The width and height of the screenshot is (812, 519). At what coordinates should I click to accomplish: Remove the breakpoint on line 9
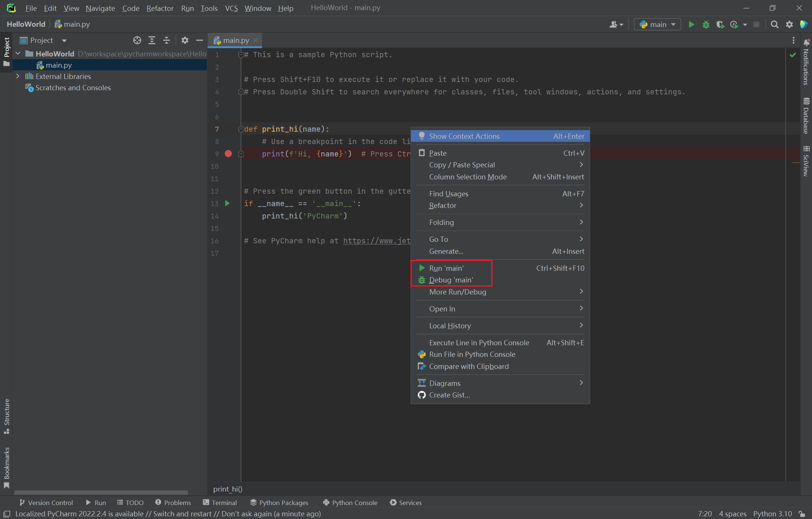[228, 153]
